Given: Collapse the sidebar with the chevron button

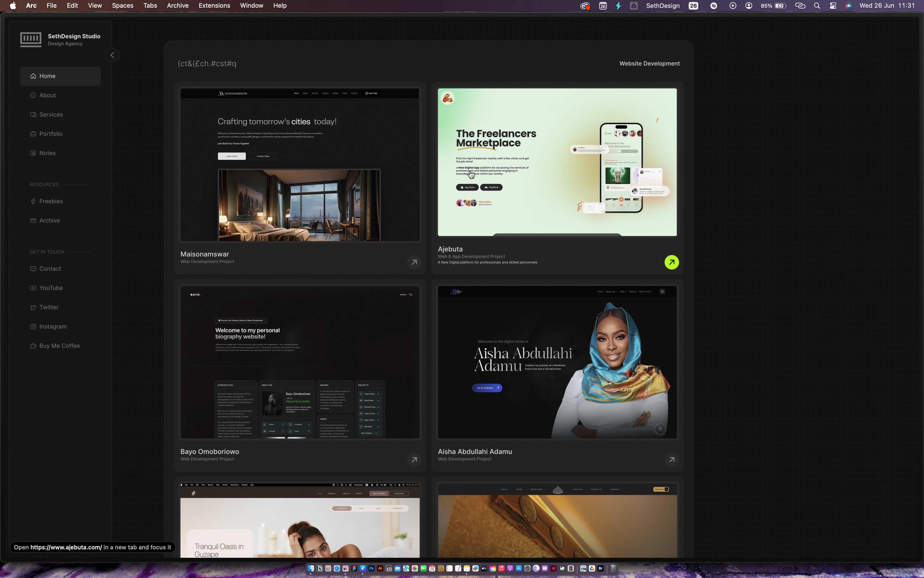Looking at the screenshot, I should click(112, 55).
